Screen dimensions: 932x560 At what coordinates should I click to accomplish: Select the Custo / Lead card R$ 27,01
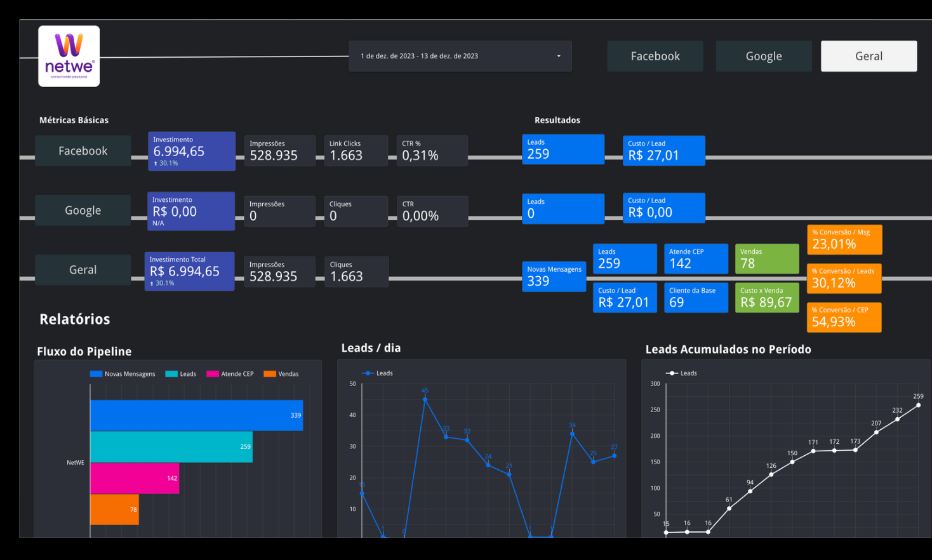[x=663, y=150]
